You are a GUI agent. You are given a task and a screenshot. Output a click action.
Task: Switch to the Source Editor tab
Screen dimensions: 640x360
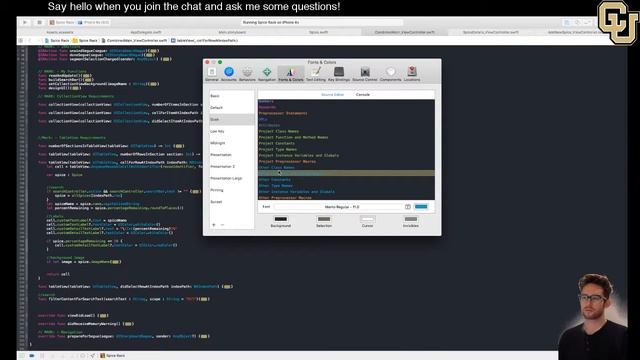click(x=333, y=95)
